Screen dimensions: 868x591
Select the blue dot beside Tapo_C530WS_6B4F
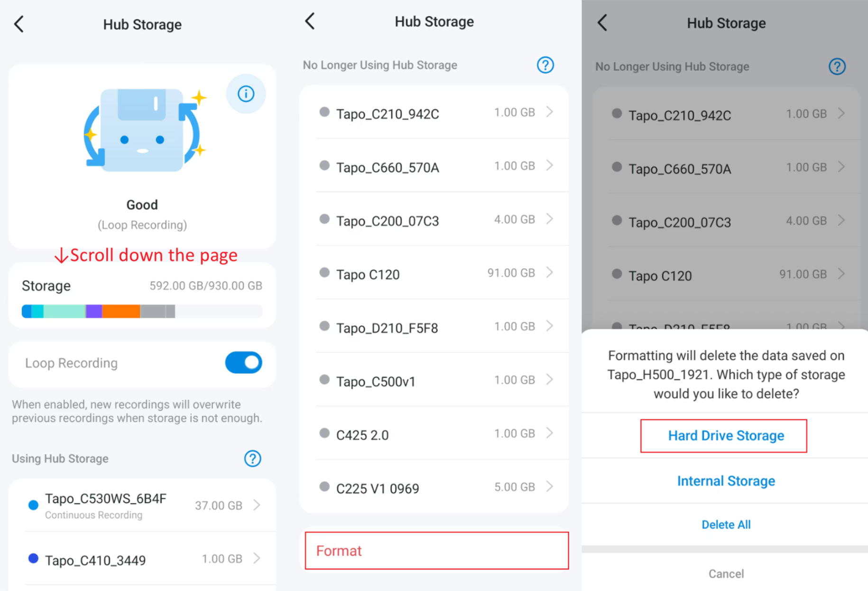click(x=32, y=505)
